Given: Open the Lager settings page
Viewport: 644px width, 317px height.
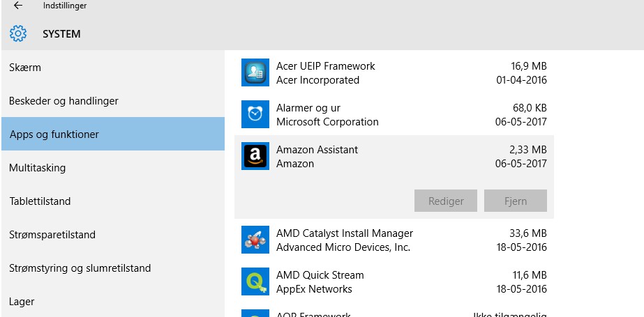Looking at the screenshot, I should coord(113,302).
